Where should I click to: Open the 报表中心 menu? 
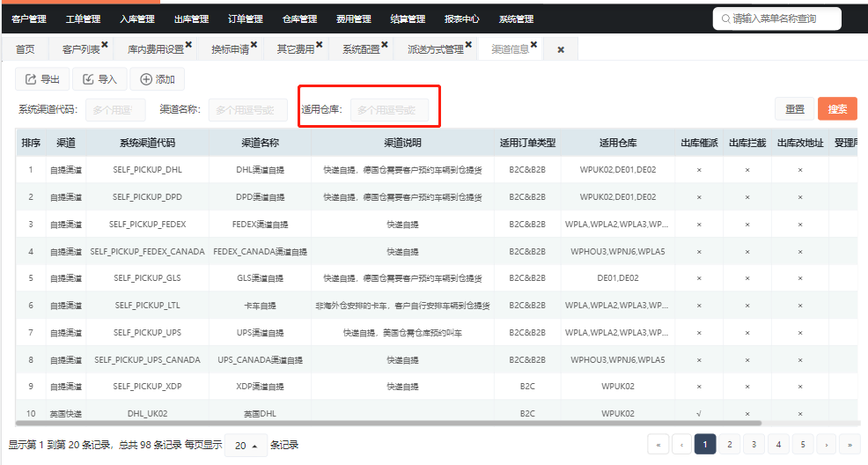(x=461, y=18)
